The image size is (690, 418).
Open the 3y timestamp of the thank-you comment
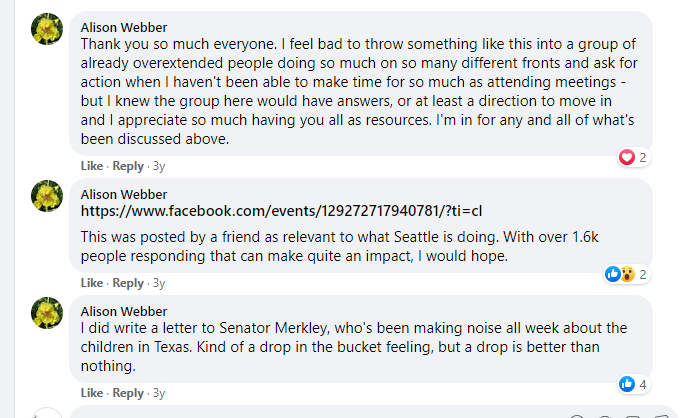click(x=159, y=166)
